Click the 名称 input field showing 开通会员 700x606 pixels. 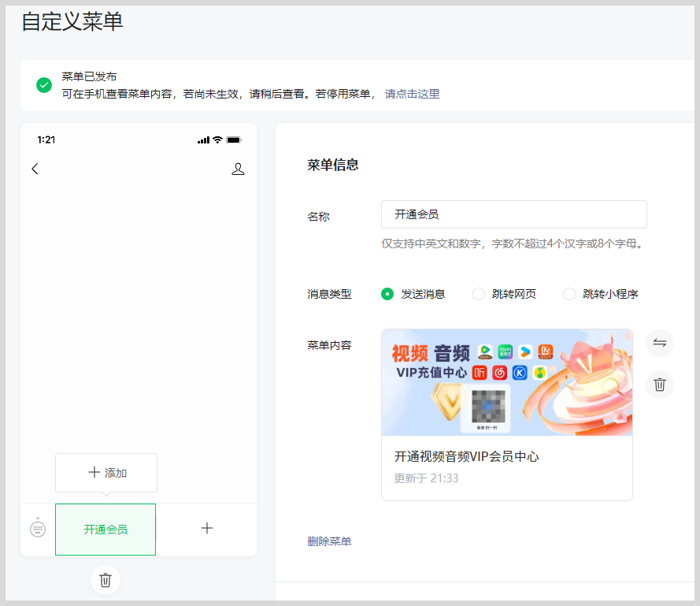[514, 214]
